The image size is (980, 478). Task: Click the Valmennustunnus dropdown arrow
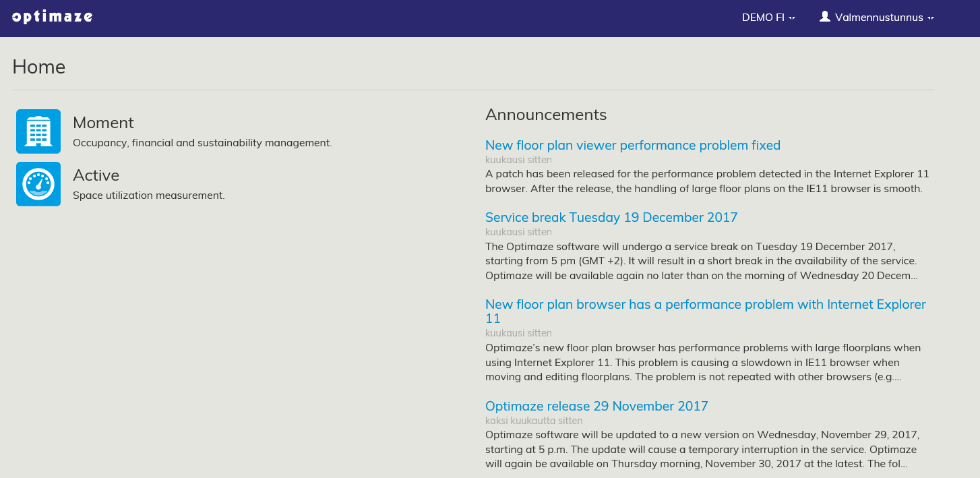[x=931, y=18]
